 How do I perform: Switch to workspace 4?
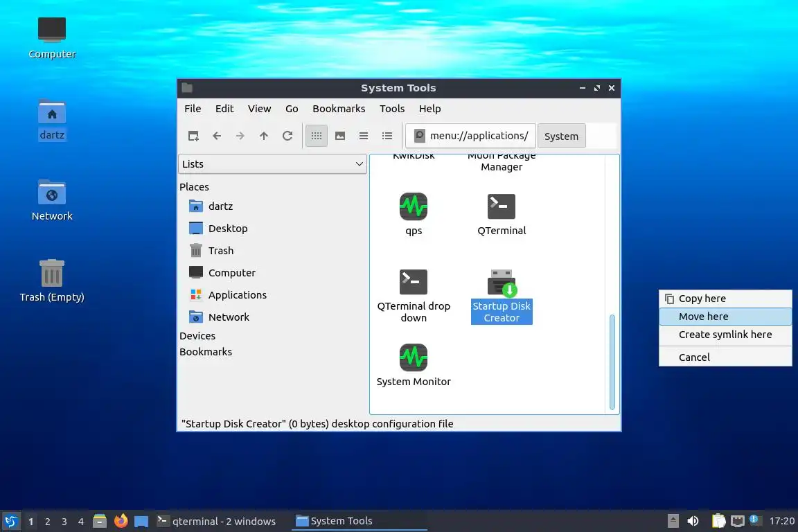click(81, 522)
